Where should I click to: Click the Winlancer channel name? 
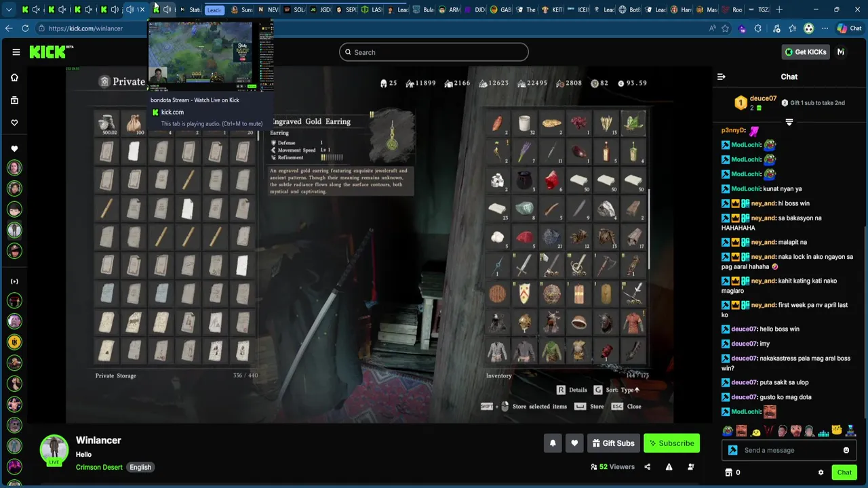point(98,441)
